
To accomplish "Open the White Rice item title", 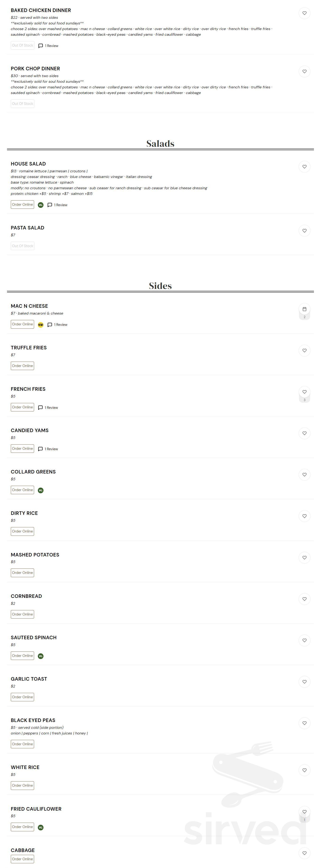I will (25, 767).
